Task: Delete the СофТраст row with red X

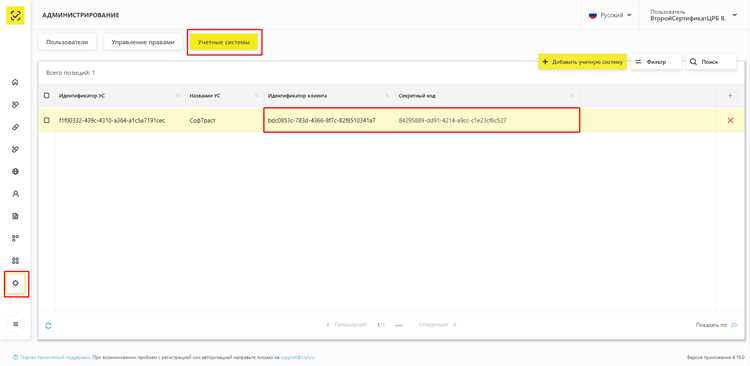Action: point(730,121)
